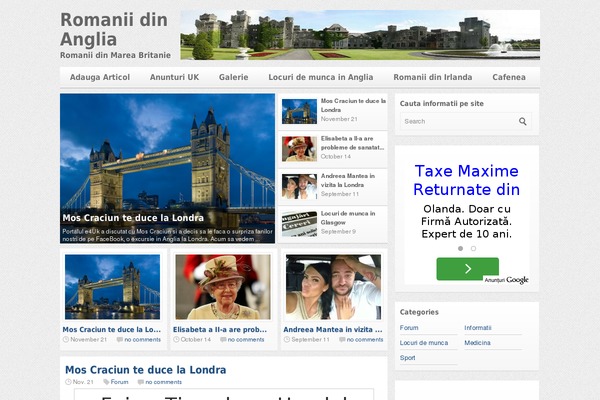Click the Categories widget heading
600x400 pixels.
click(419, 312)
